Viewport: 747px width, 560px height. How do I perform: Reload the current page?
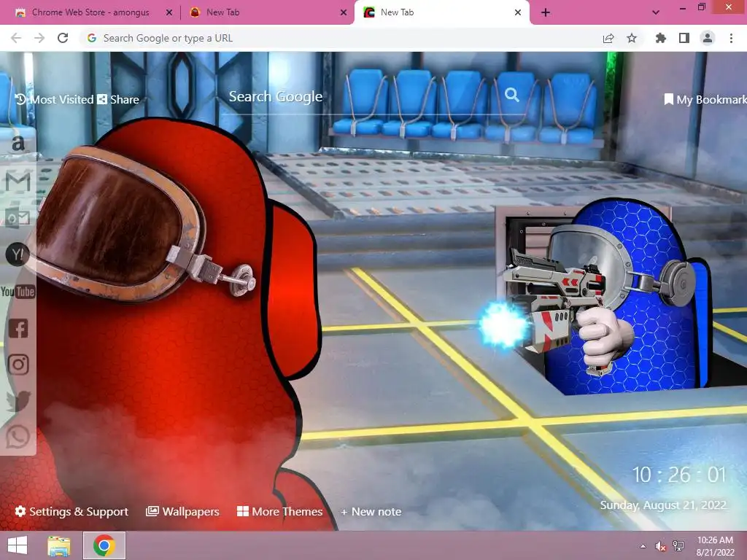point(63,38)
